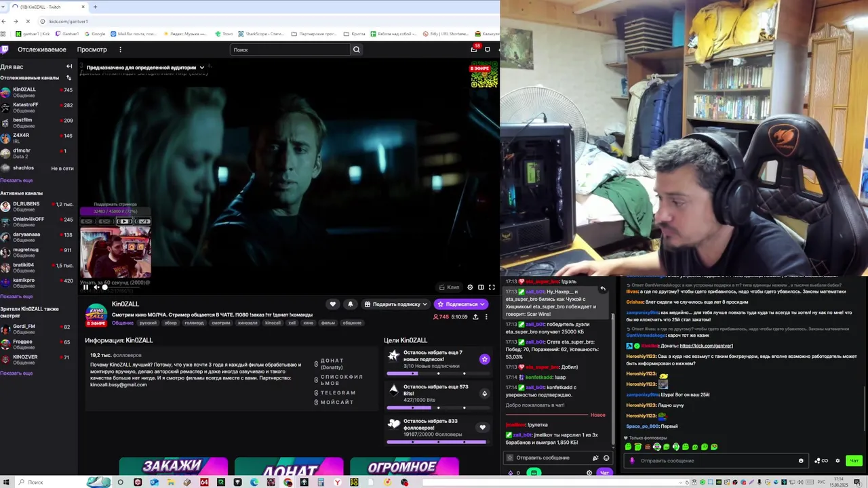Open the Партнерские прог... bookmarks folder

[x=313, y=33]
